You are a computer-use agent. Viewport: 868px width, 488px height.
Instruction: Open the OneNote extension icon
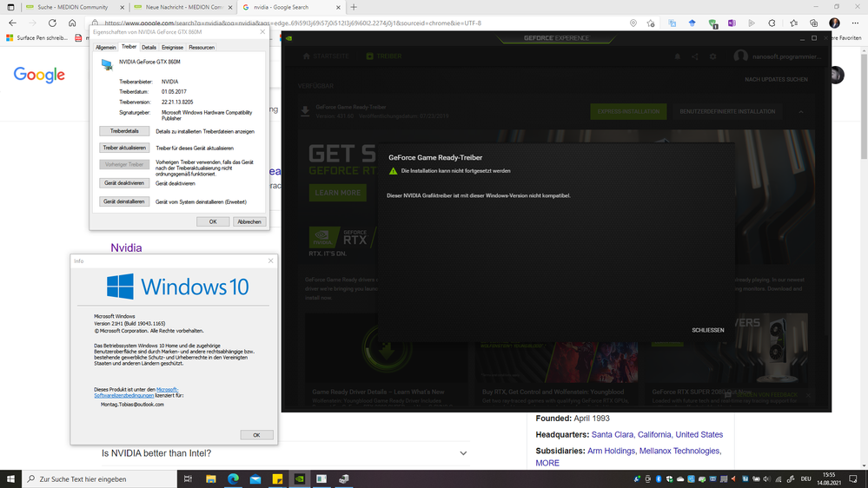[x=732, y=23]
